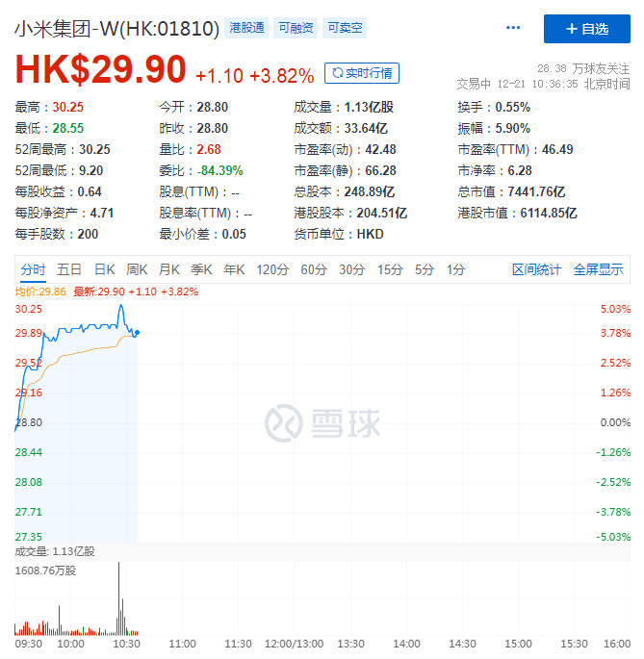Switch to the 季K chart tab
This screenshot has height=659, width=644.
tap(201, 269)
